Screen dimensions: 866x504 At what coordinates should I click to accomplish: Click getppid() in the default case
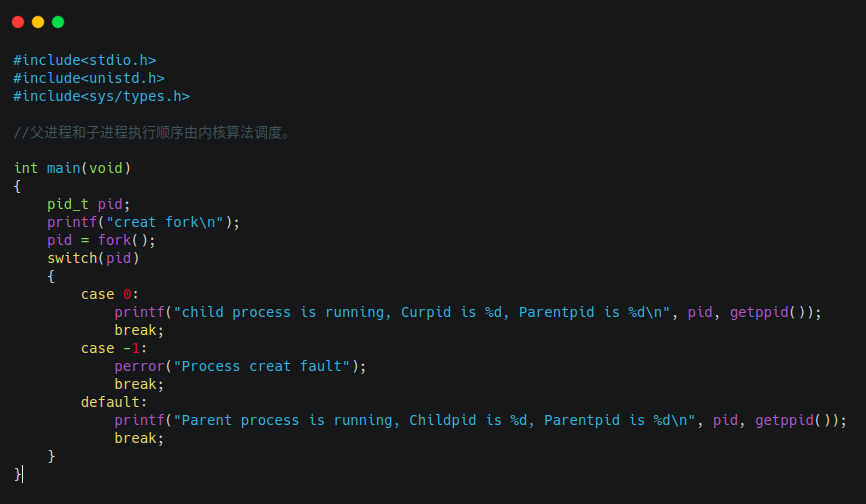pos(793,420)
